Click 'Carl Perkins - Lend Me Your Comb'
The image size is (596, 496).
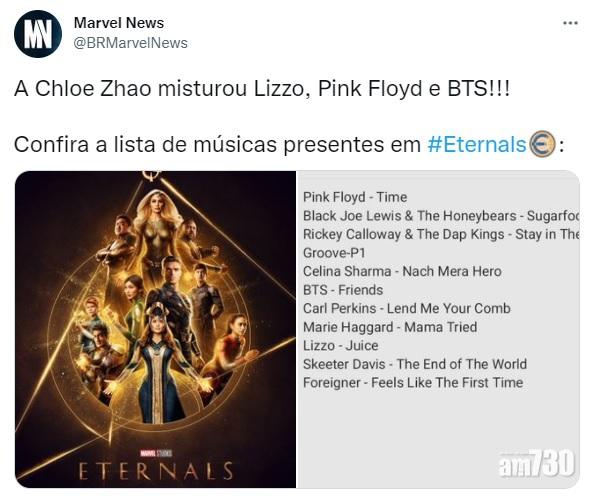coord(407,308)
